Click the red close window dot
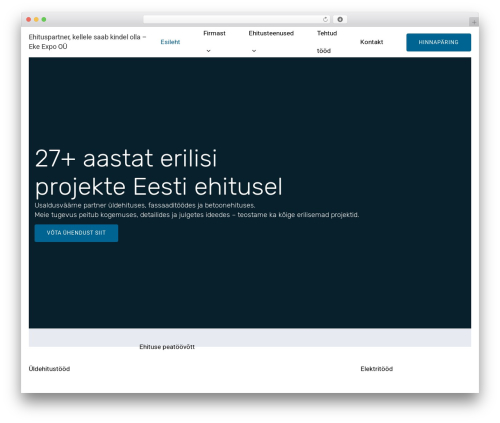 29,19
